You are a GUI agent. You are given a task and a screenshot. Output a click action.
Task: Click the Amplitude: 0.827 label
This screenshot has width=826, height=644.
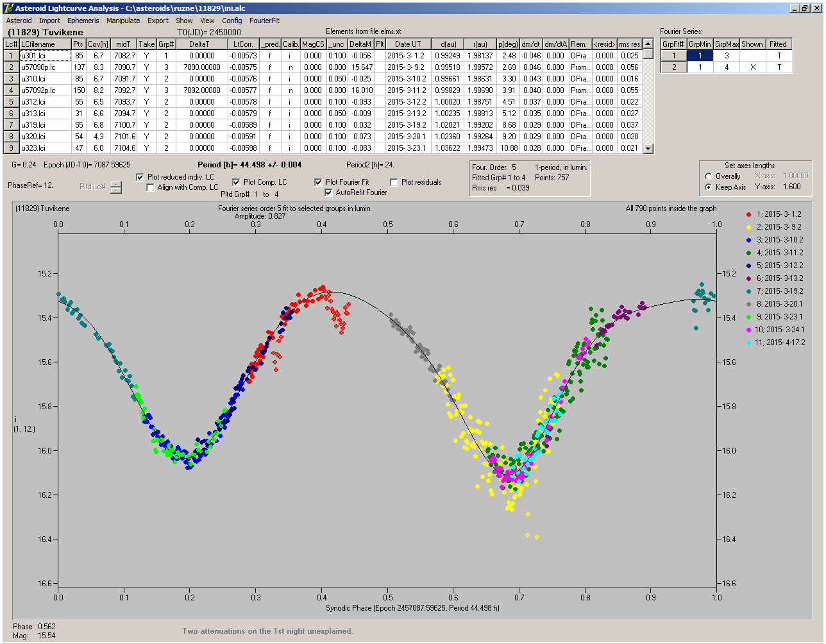coord(260,217)
